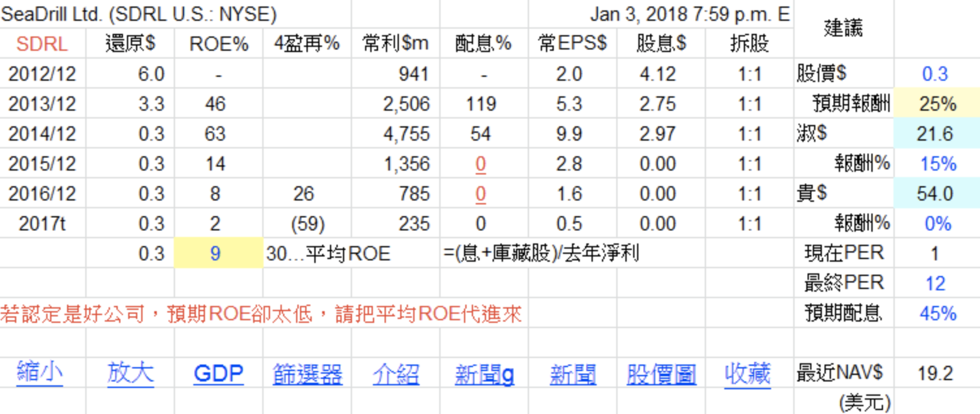The height and width of the screenshot is (414, 980).
Task: Select the 2017t 4盈再 value (59)
Action: coord(307,223)
